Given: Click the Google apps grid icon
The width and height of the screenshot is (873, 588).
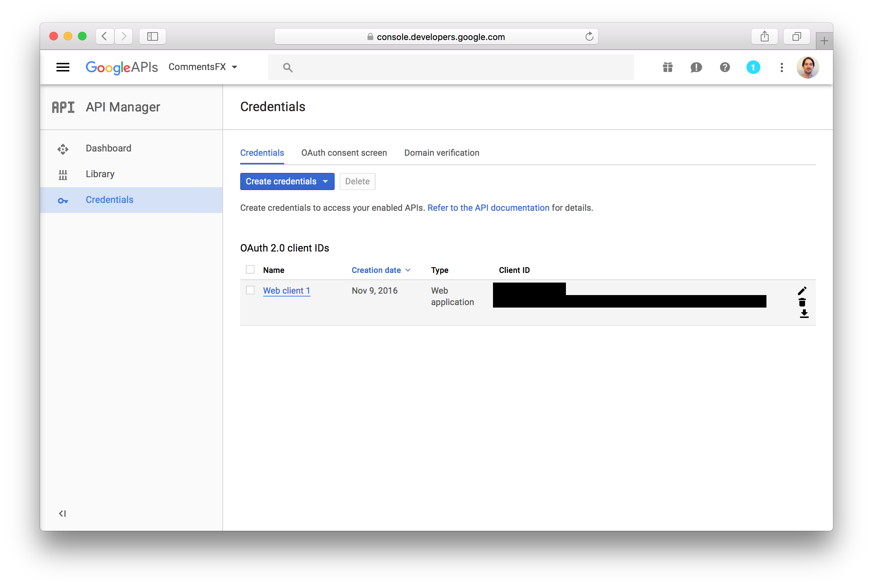Looking at the screenshot, I should 667,67.
